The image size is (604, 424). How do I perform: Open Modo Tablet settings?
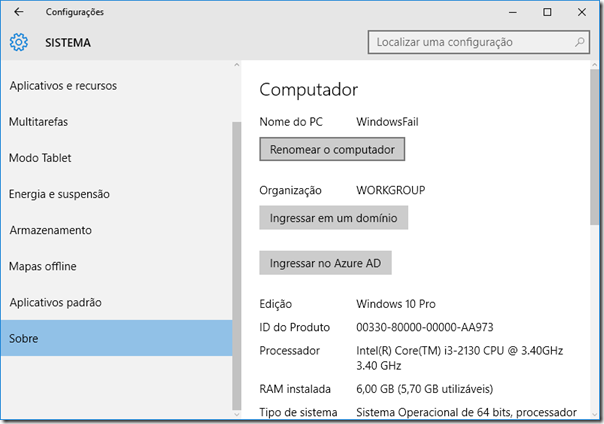tap(116, 158)
